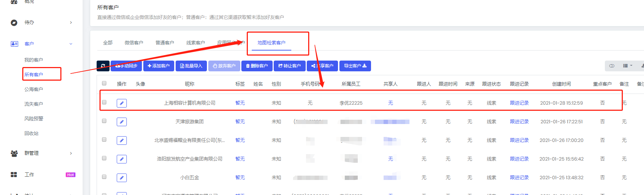This screenshot has height=195, width=644.
Task: Open 风险预警 in the sidebar
Action: coord(34,119)
